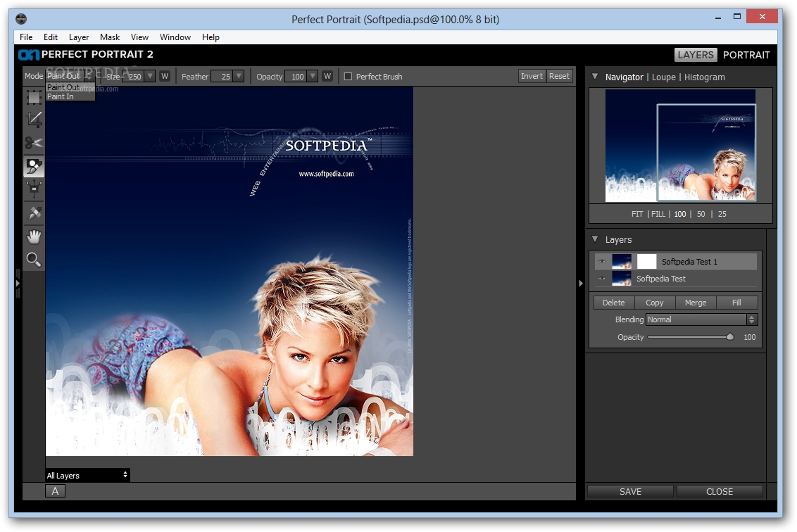797x532 pixels.
Task: Select the Transform (marquee) tool in toolbar
Action: [34, 97]
